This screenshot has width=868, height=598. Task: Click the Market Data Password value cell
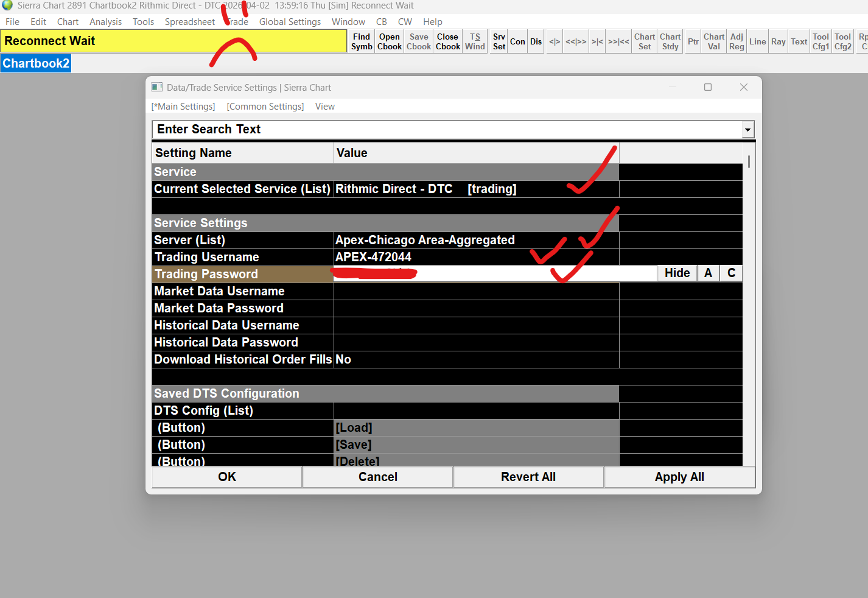[x=476, y=308]
